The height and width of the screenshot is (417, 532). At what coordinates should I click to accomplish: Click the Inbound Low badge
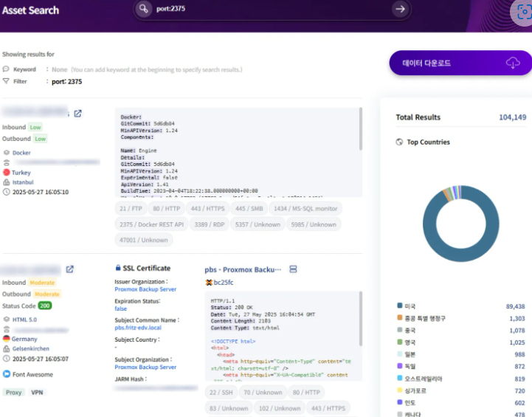(35, 127)
